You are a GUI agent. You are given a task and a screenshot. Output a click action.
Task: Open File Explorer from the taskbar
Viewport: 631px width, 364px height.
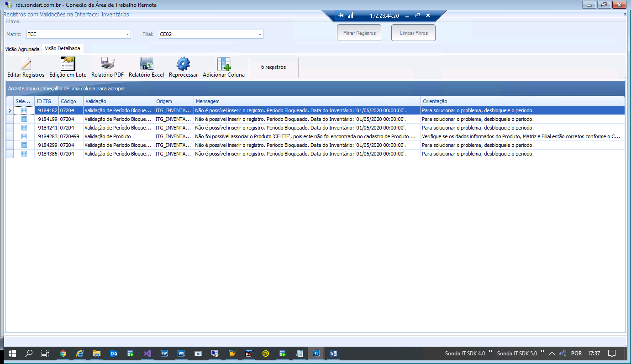[x=97, y=353]
